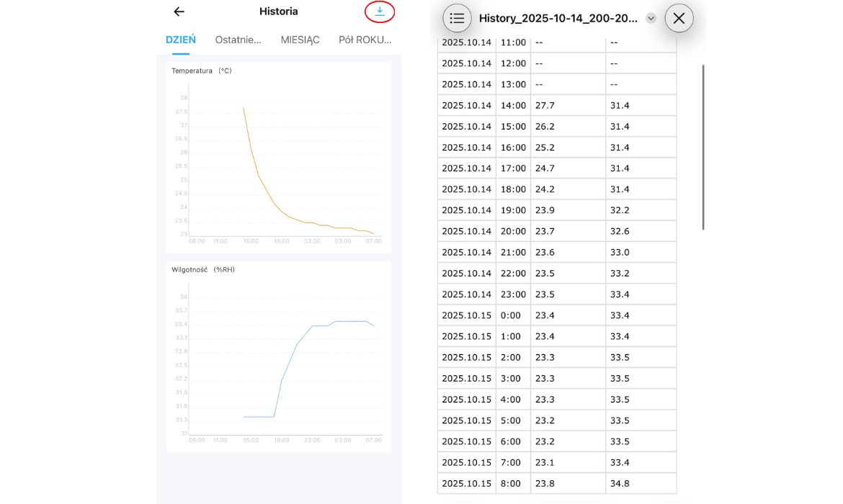Select the Ostatnie... tab
843x504 pixels.
pos(238,40)
